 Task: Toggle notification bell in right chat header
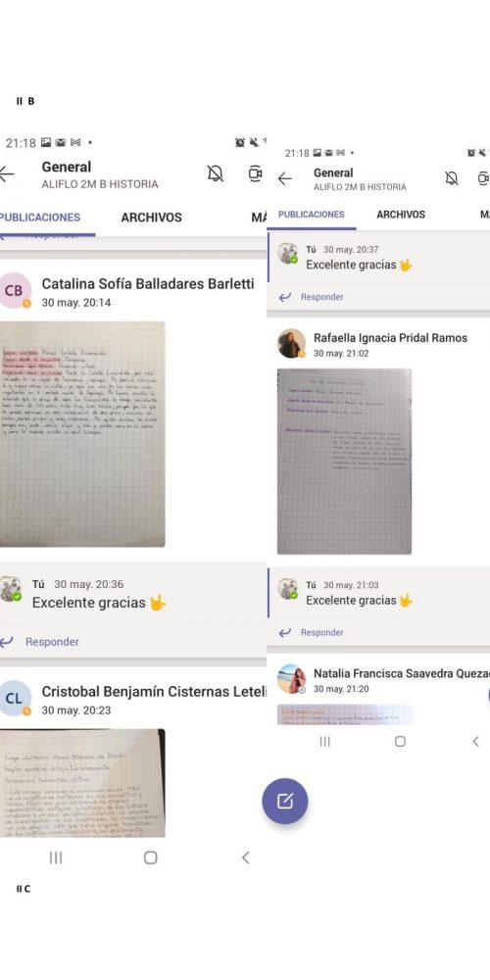tap(451, 178)
